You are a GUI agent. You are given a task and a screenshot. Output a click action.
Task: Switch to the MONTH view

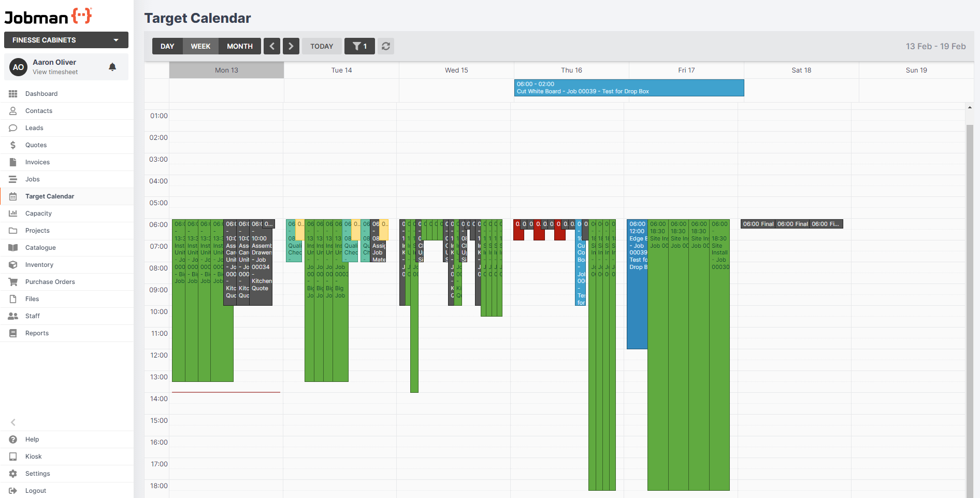pos(239,46)
